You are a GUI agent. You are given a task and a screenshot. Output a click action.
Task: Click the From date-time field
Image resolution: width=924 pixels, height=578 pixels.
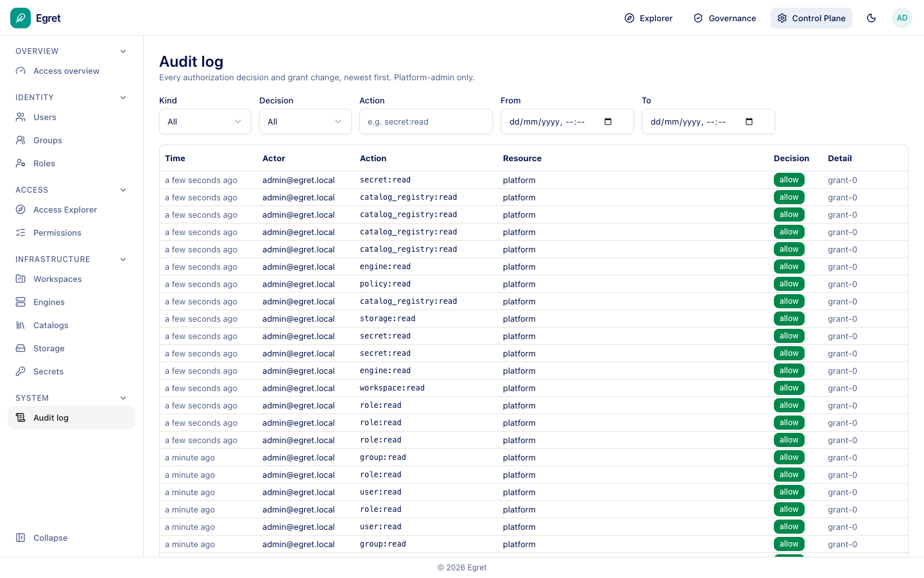pos(567,121)
